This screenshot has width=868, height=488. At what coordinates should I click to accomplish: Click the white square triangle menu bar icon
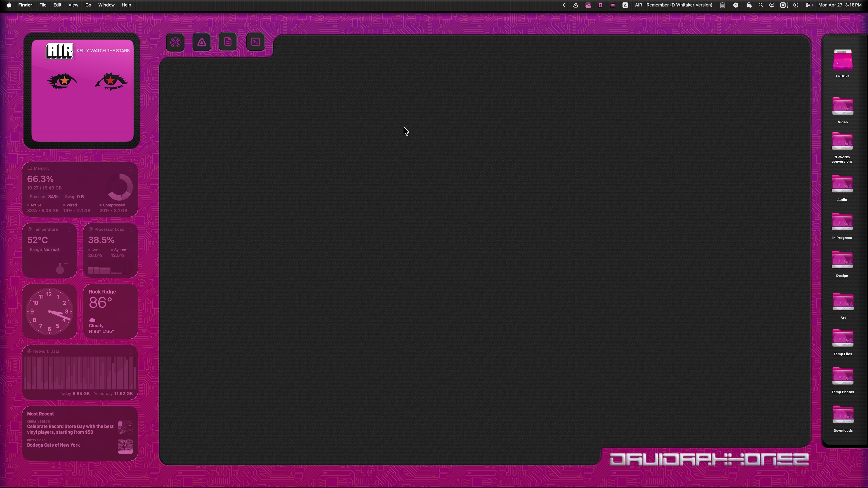625,5
